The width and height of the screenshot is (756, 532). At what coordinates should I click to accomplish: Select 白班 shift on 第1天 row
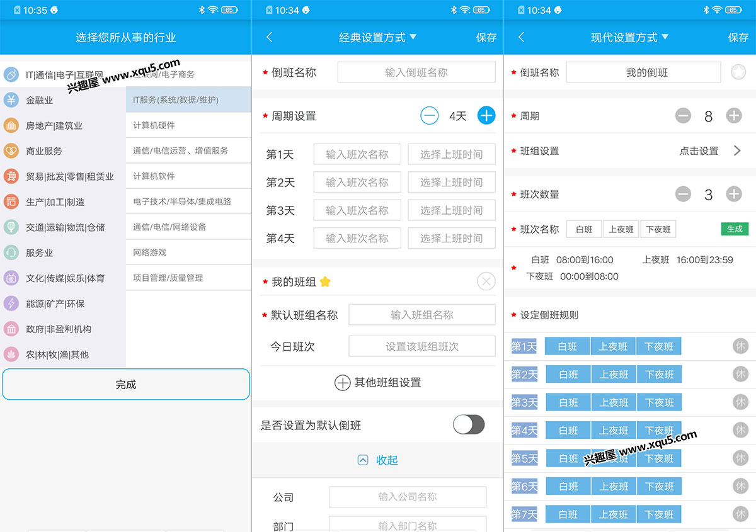click(568, 346)
